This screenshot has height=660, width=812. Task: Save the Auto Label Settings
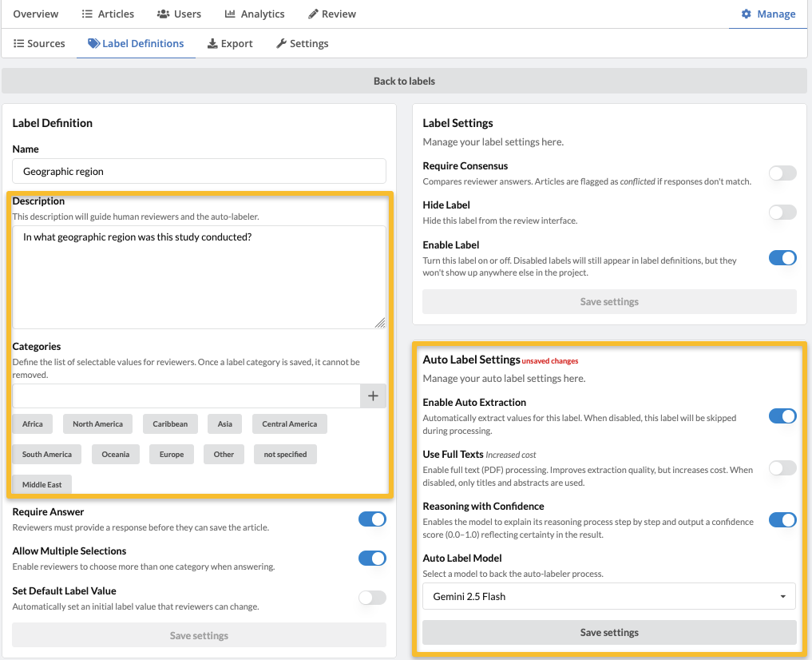pyautogui.click(x=609, y=632)
